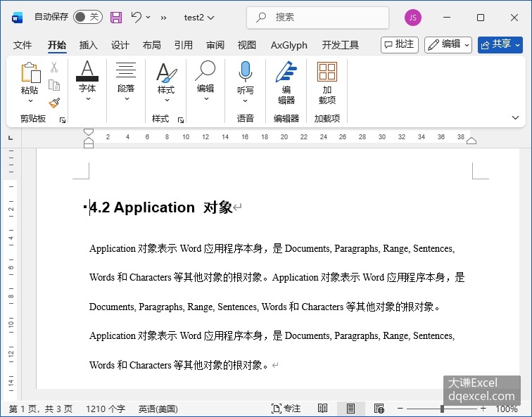Click the zoom slider handle

pos(442,409)
